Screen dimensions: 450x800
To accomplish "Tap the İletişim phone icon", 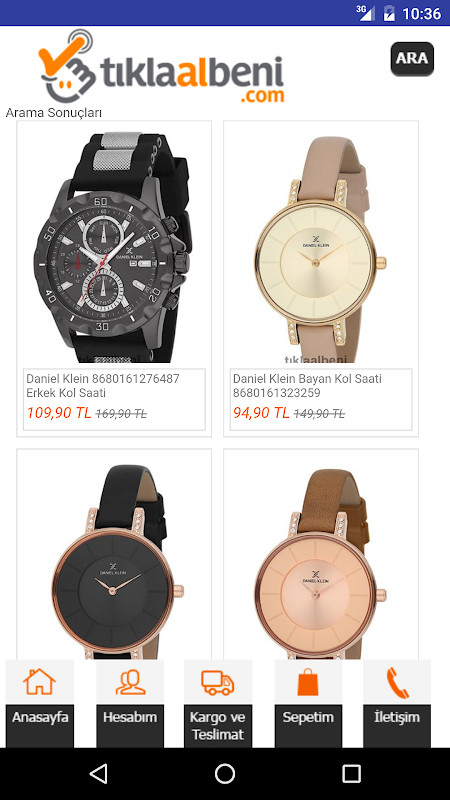I will coord(397,682).
